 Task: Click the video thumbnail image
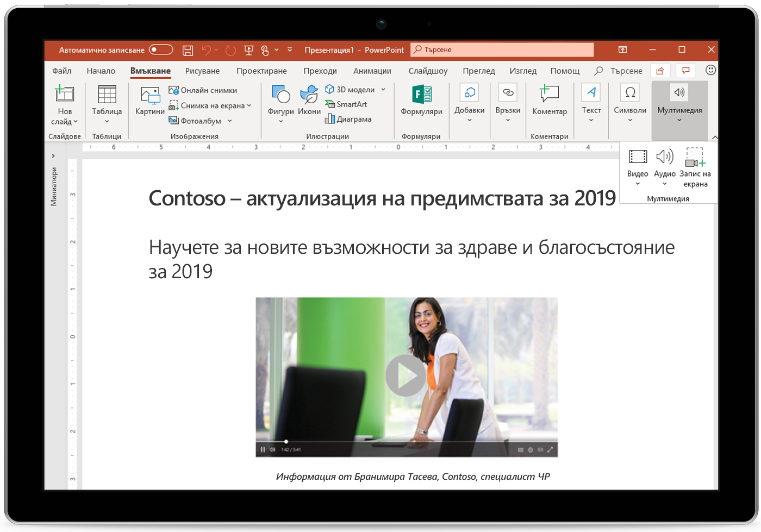pos(407,377)
